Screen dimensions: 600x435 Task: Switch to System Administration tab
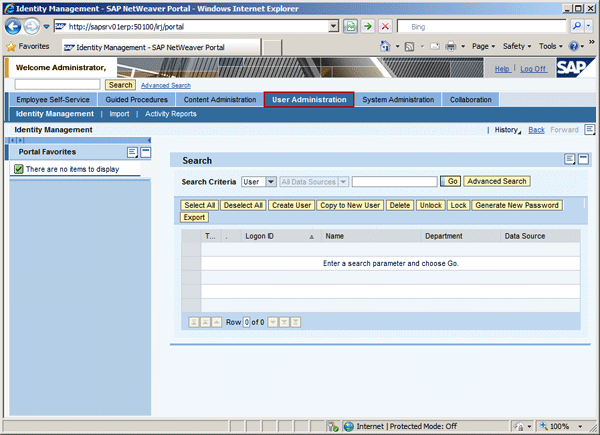click(x=398, y=99)
